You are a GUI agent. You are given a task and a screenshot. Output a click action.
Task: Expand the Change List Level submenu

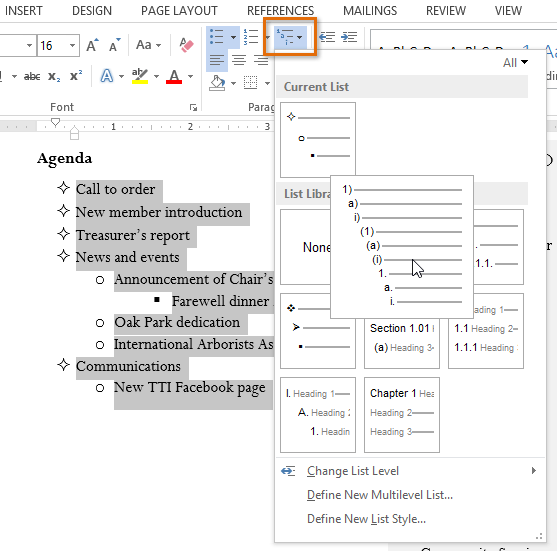point(410,471)
